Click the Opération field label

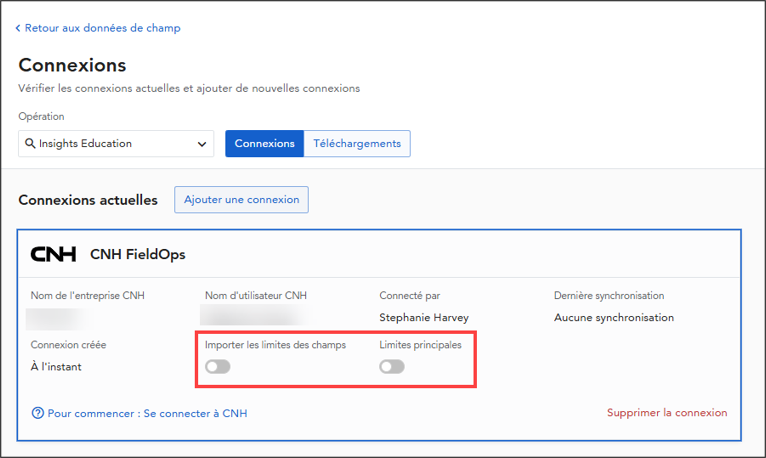tap(42, 116)
